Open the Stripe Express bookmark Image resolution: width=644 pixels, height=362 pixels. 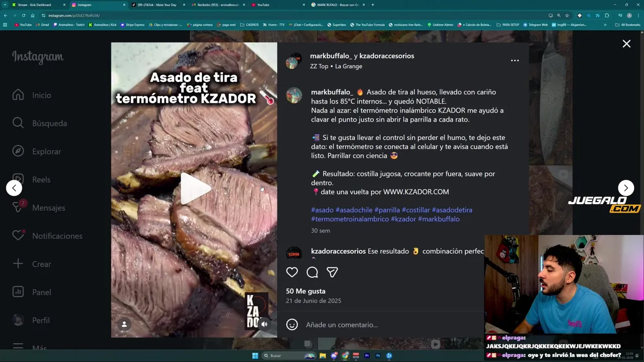tap(132, 25)
